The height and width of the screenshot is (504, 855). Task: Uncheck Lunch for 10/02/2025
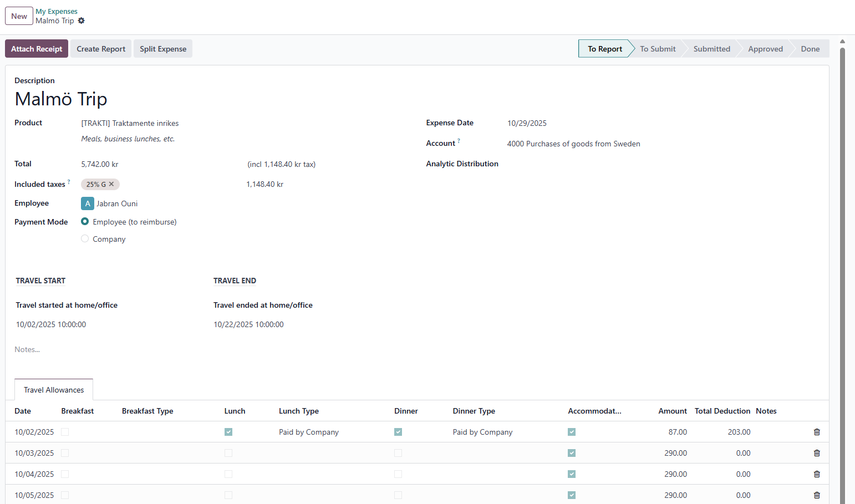click(x=228, y=432)
